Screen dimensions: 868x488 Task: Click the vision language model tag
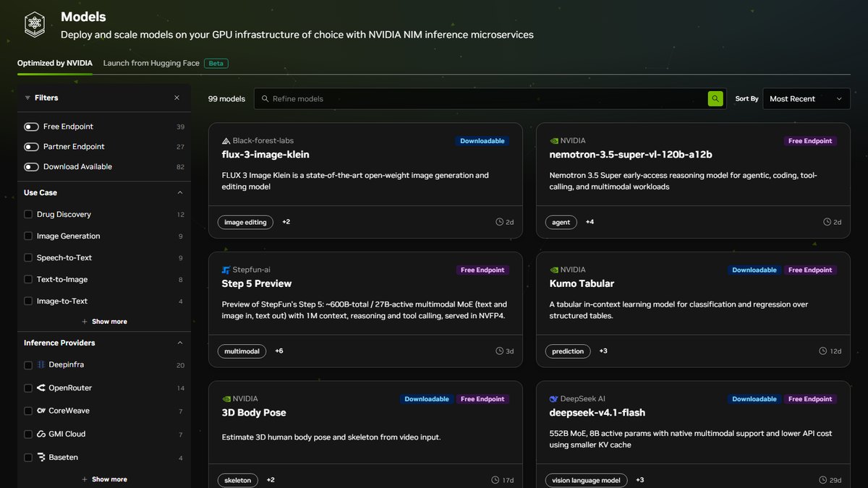coord(586,480)
